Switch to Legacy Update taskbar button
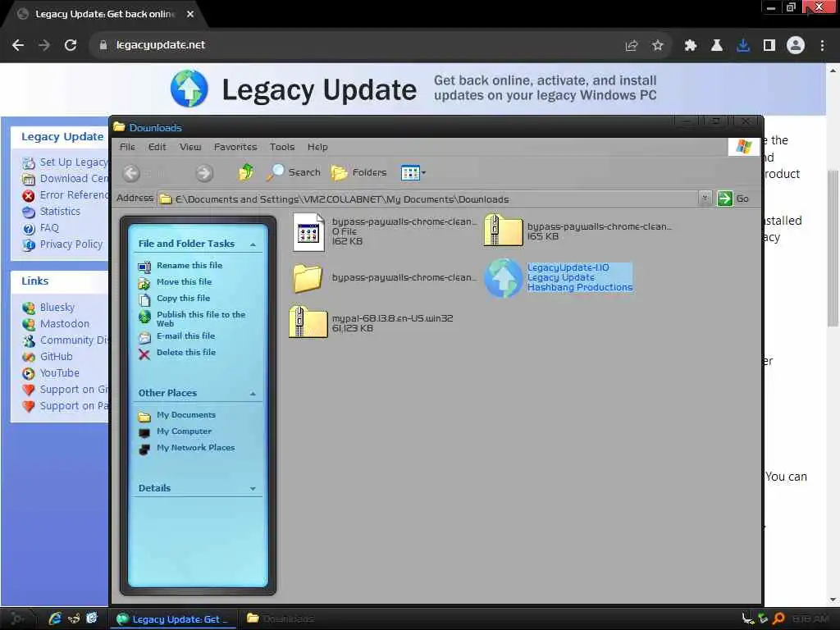840x630 pixels. tap(173, 619)
